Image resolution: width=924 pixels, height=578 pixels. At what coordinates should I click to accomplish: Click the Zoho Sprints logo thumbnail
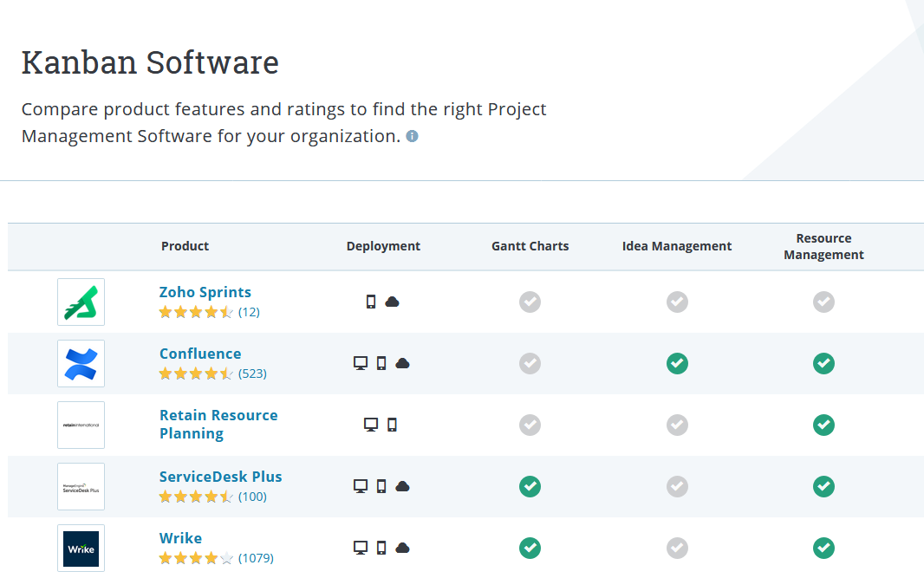coord(81,302)
